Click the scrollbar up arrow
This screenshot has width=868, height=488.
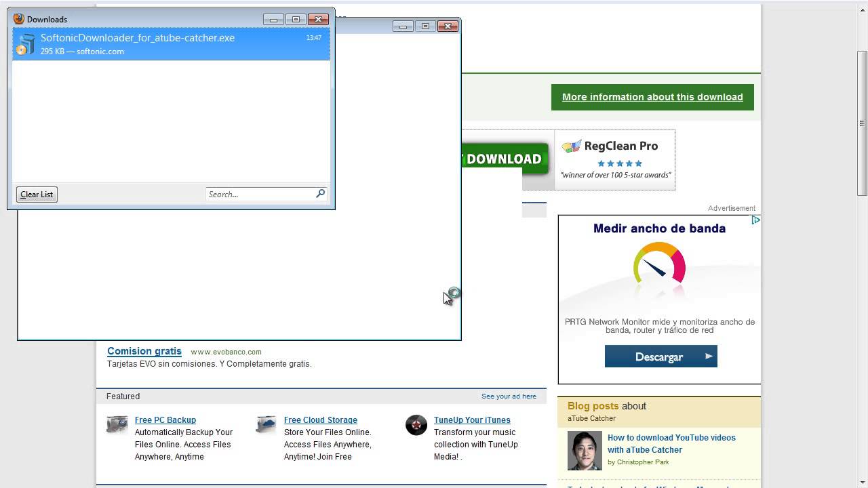[x=862, y=8]
